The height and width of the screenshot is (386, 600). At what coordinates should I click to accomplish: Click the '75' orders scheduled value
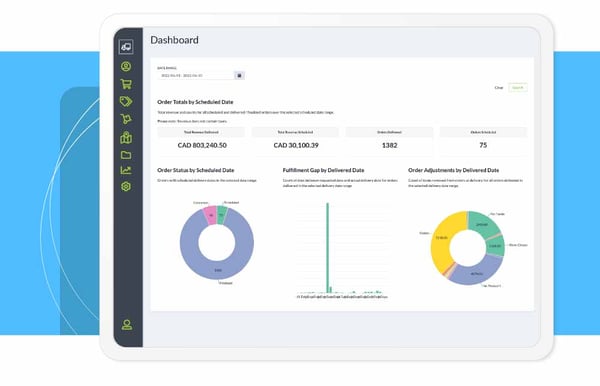483,145
